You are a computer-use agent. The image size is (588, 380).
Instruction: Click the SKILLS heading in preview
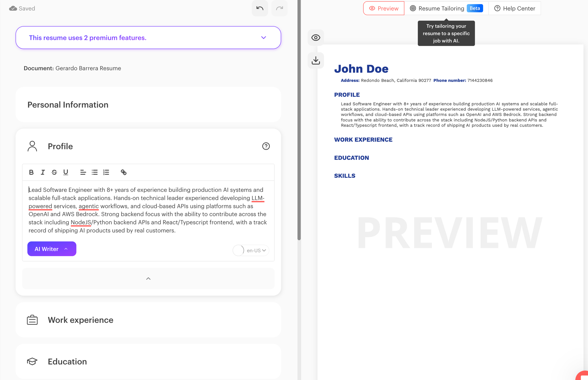pyautogui.click(x=345, y=176)
